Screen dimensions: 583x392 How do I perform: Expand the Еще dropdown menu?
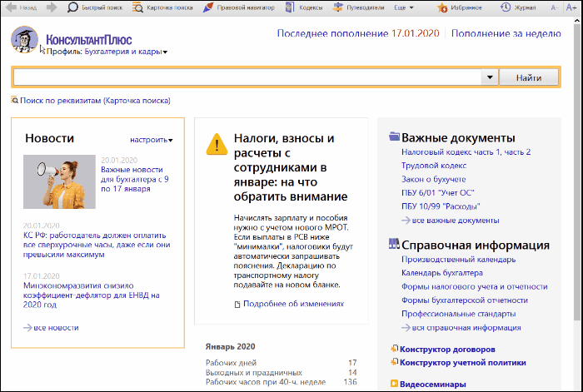coord(404,7)
